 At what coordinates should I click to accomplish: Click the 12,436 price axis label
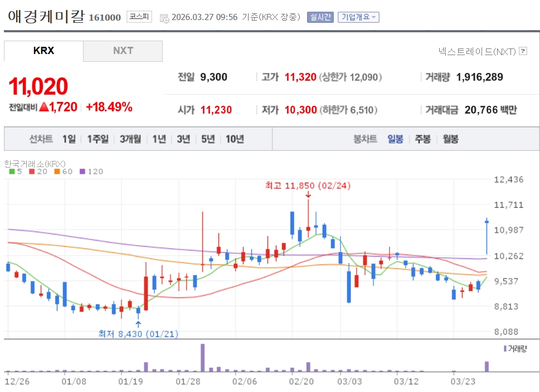[509, 179]
